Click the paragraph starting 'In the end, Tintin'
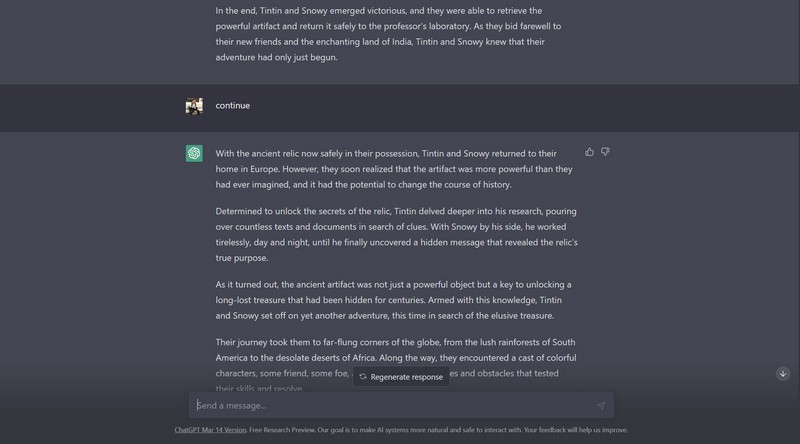The image size is (800, 444). tap(395, 34)
